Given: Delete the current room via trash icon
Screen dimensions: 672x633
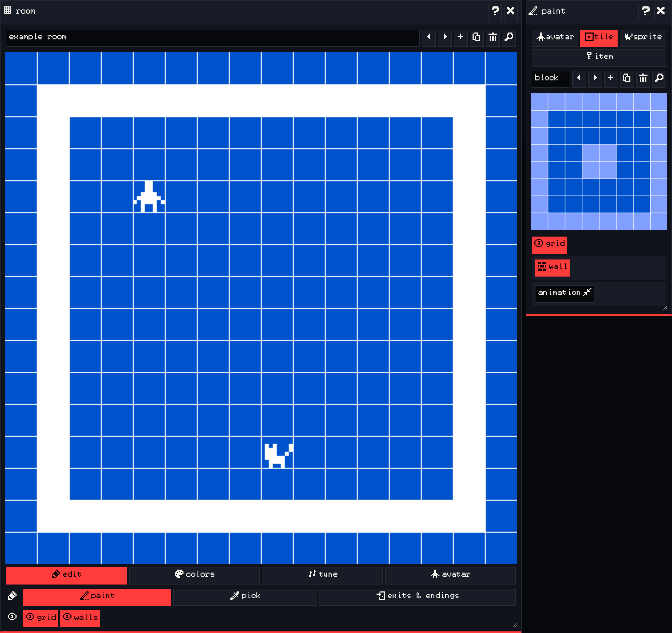Looking at the screenshot, I should coord(493,37).
